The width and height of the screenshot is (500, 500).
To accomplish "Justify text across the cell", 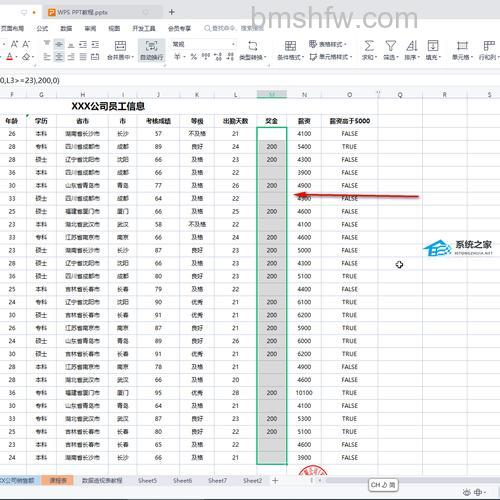I will click(83, 57).
